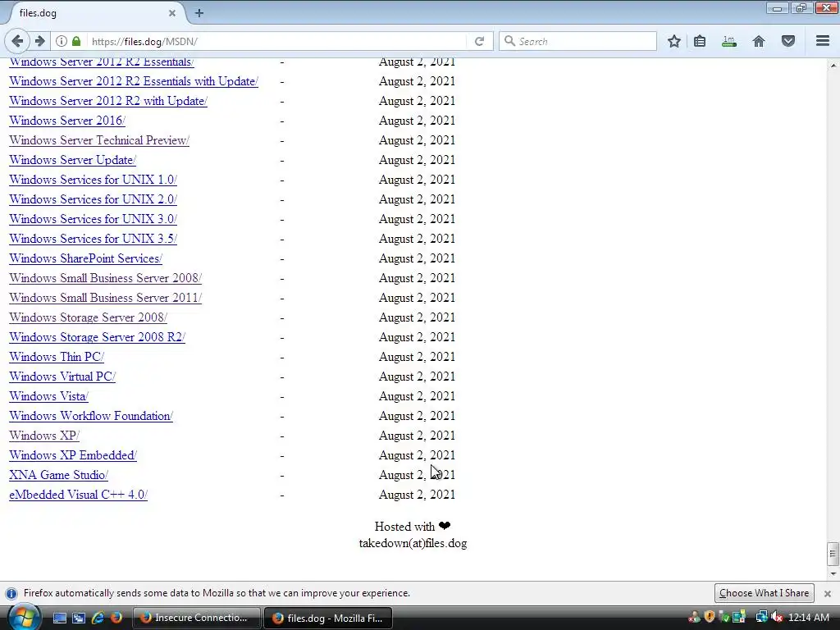The image size is (840, 630).
Task: Open a new tab with plus button
Action: pyautogui.click(x=199, y=13)
